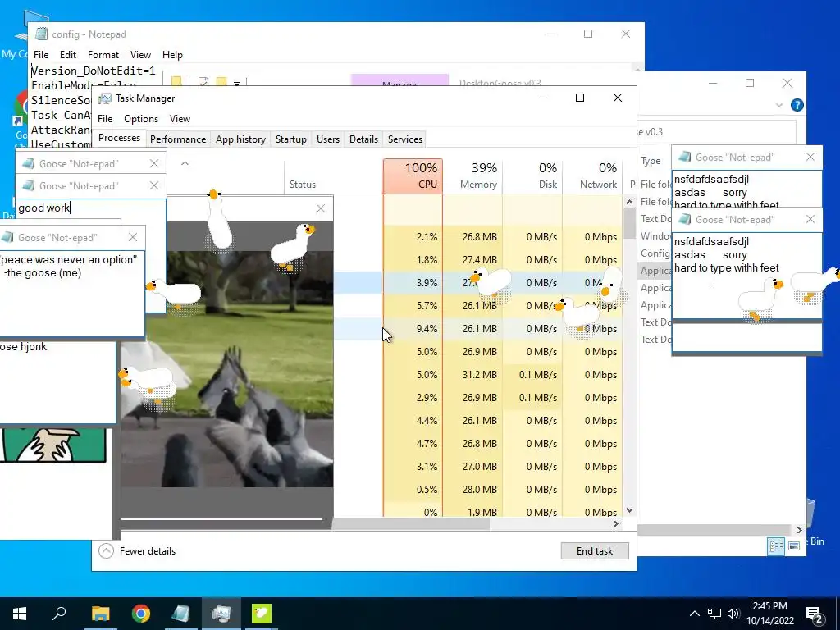
Task: Open File Explorer from the taskbar
Action: click(x=100, y=614)
